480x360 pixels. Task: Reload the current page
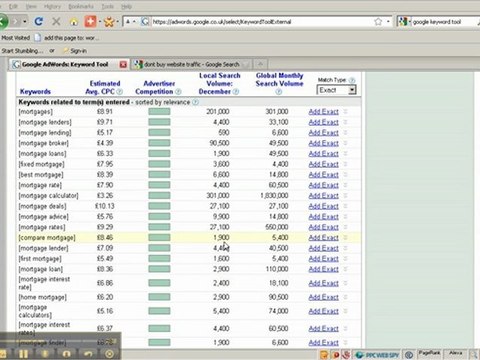pos(39,22)
